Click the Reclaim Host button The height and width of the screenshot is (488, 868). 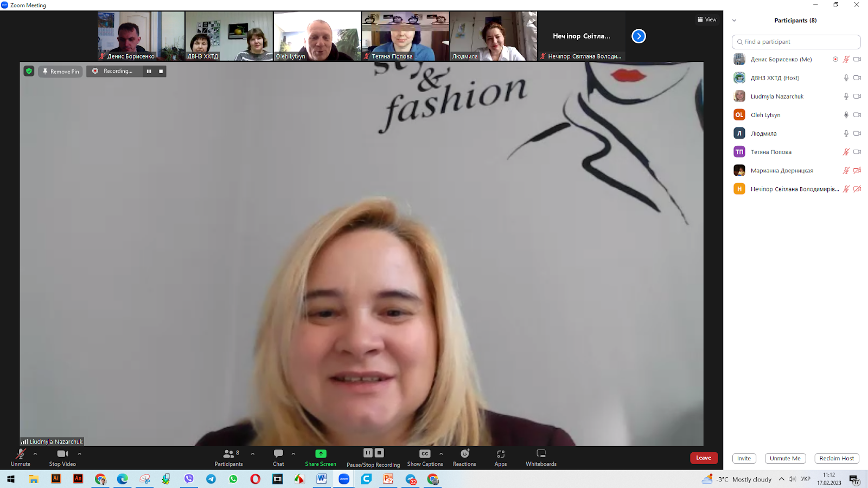point(837,458)
